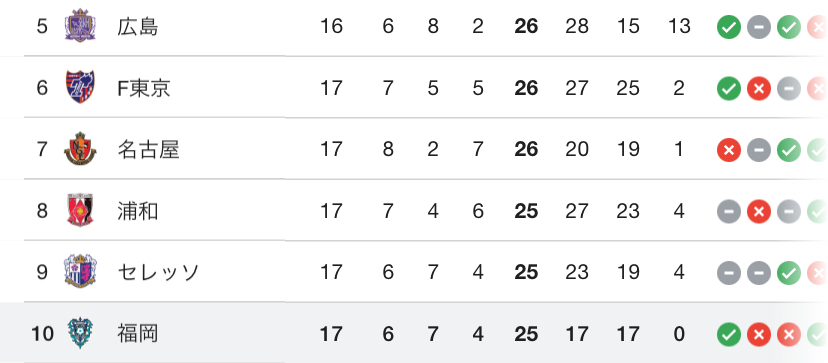Open the F東京 team name link
828x363 pixels.
tap(144, 88)
